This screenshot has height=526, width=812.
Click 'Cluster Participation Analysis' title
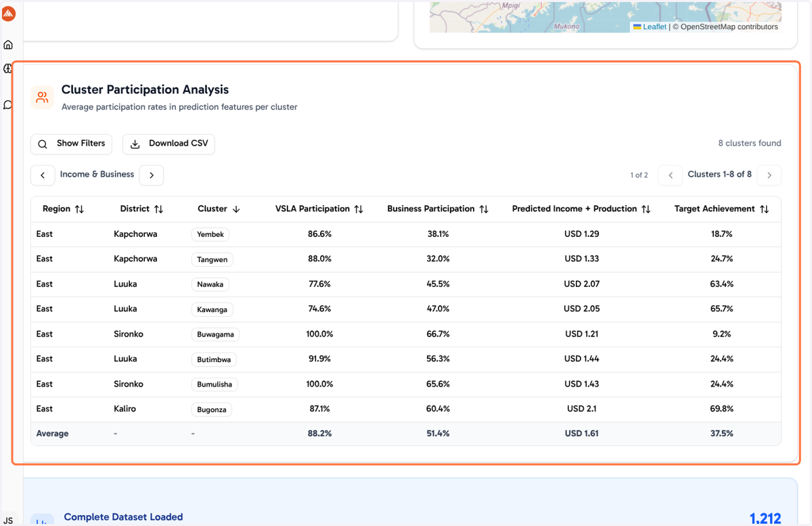(x=145, y=90)
